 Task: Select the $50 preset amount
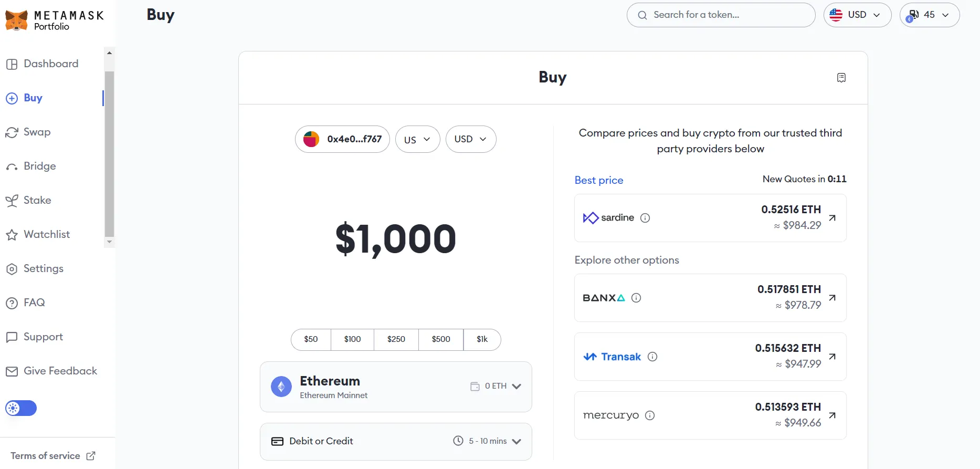click(311, 339)
